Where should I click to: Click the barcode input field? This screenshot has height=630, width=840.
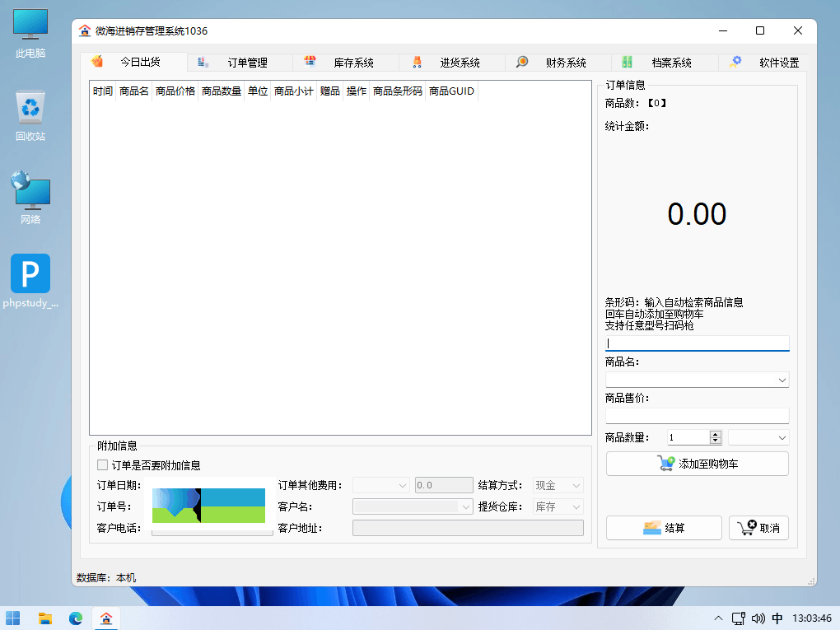point(697,343)
